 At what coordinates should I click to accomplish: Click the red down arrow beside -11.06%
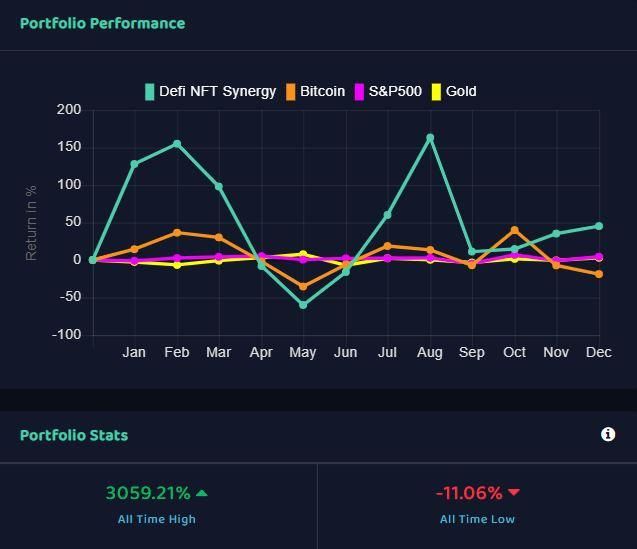[514, 493]
